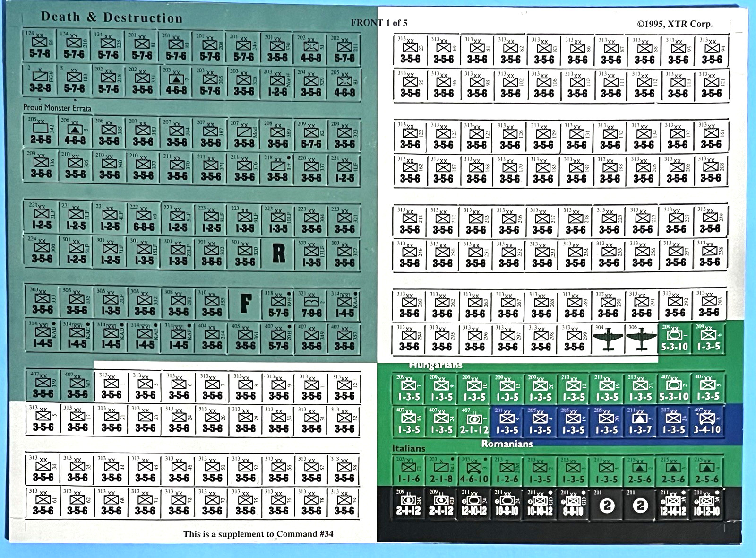Click the Proud Monster Errata label

(x=57, y=108)
